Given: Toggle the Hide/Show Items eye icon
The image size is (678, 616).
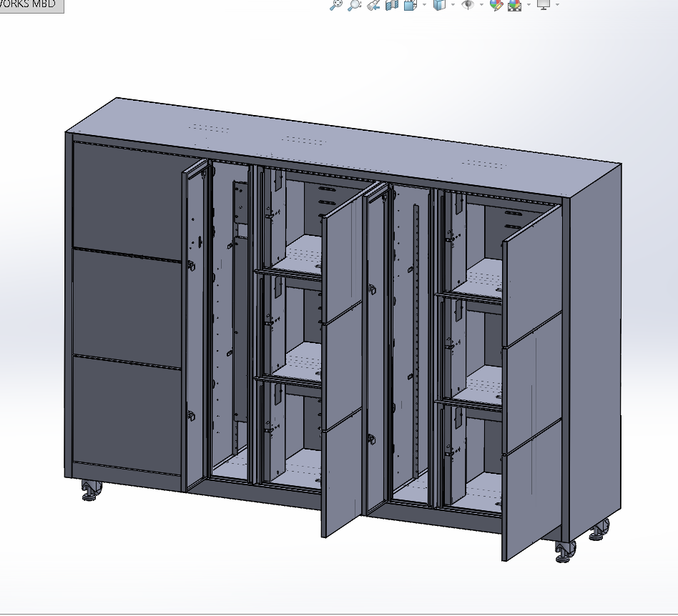Looking at the screenshot, I should [468, 4].
